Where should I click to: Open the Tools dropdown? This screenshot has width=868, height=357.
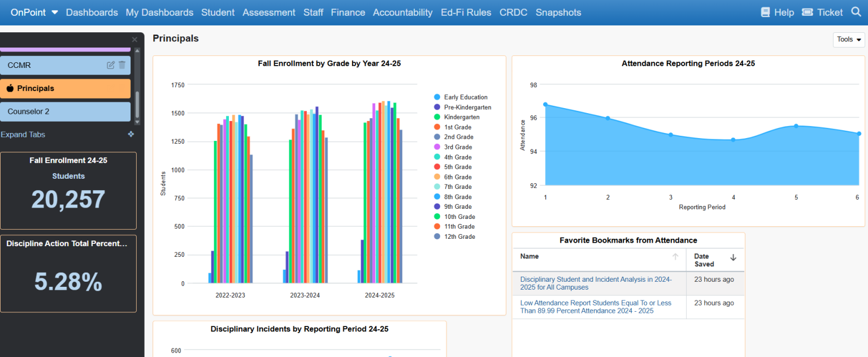(x=848, y=39)
